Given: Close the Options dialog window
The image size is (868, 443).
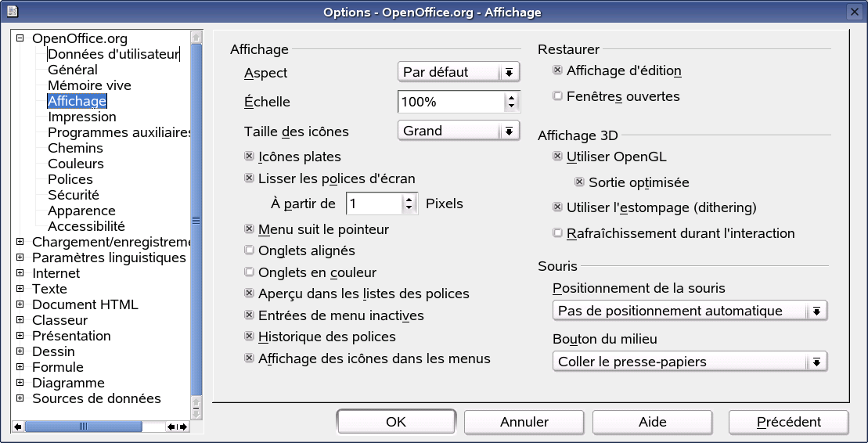Looking at the screenshot, I should coord(855,12).
